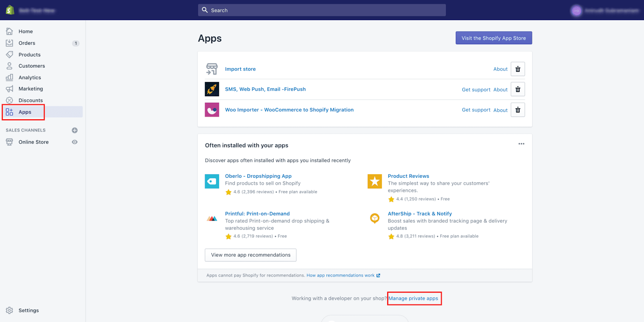This screenshot has height=322, width=644.
Task: Click the Woo Importer app icon
Action: (212, 110)
